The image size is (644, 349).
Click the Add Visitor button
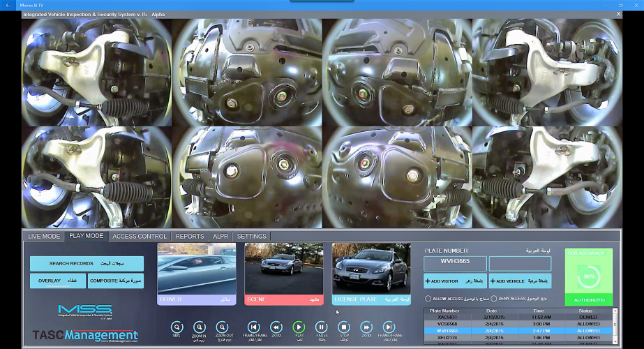tap(455, 281)
